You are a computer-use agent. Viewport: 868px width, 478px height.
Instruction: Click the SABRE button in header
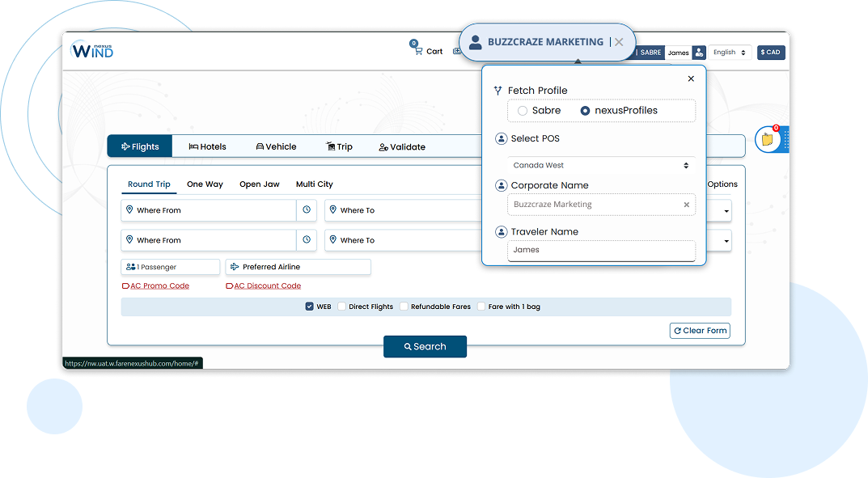[650, 53]
